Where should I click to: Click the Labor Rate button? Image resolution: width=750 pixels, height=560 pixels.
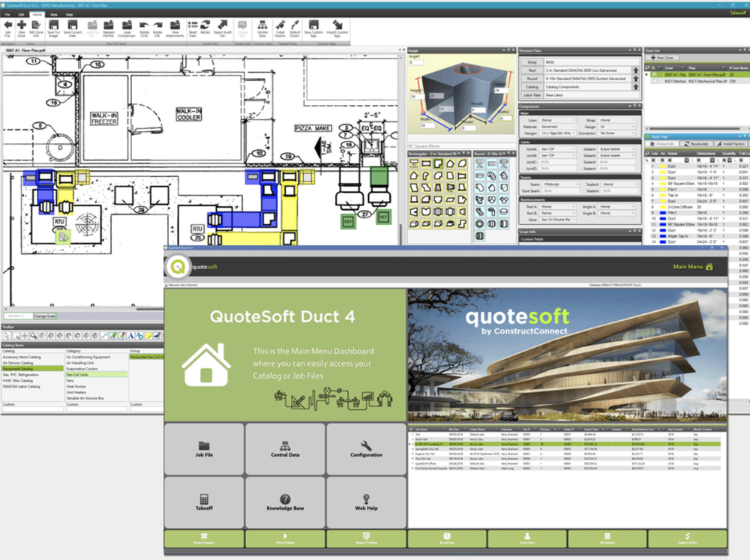tap(532, 95)
